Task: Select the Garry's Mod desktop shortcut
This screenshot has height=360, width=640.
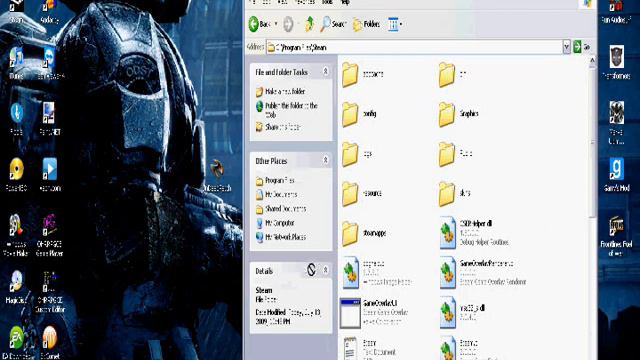Action: tap(616, 175)
